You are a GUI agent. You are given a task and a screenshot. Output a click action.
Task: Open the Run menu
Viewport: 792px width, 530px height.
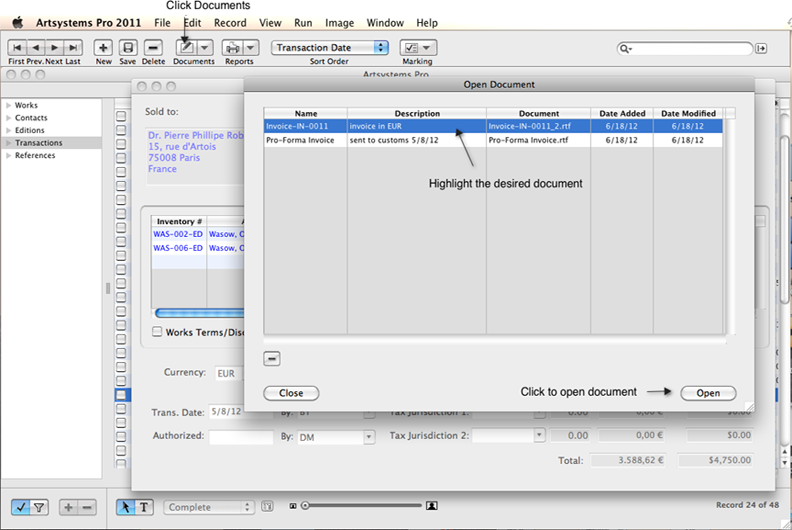303,23
